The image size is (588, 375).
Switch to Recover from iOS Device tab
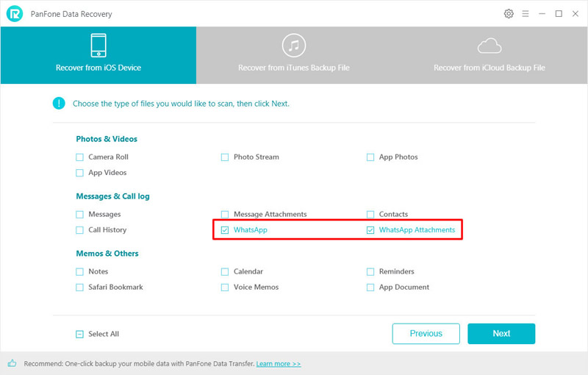coord(98,55)
